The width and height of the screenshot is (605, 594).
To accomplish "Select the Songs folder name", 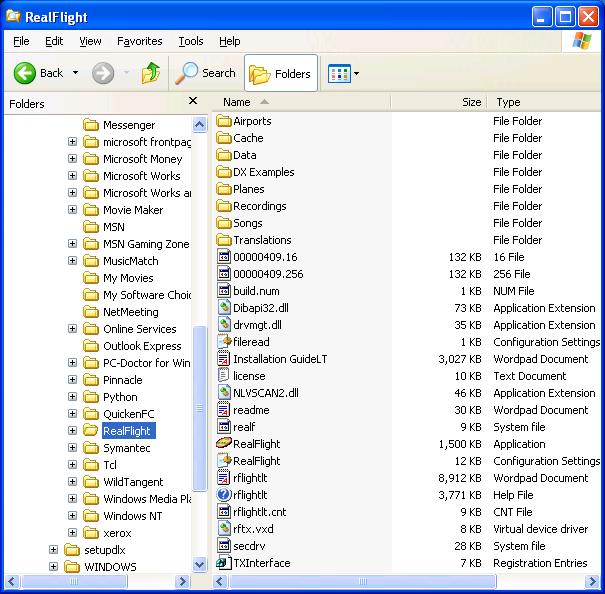I will 247,223.
